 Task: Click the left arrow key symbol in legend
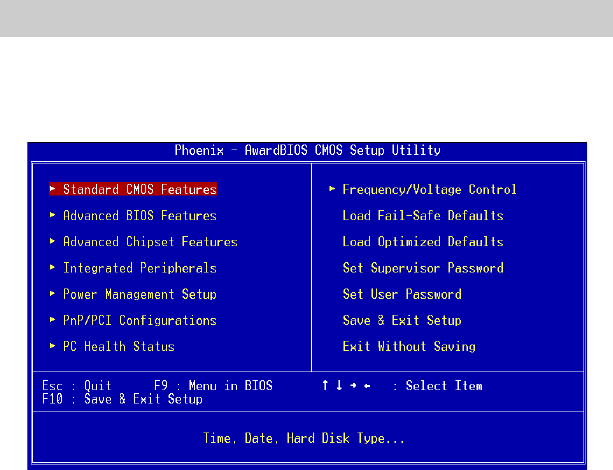(367, 386)
